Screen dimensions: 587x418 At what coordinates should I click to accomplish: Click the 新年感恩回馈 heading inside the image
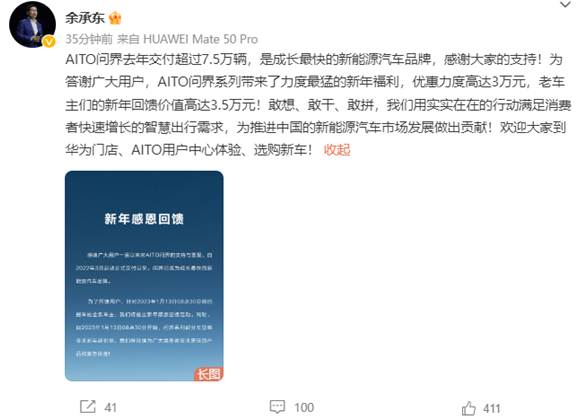[x=144, y=219]
